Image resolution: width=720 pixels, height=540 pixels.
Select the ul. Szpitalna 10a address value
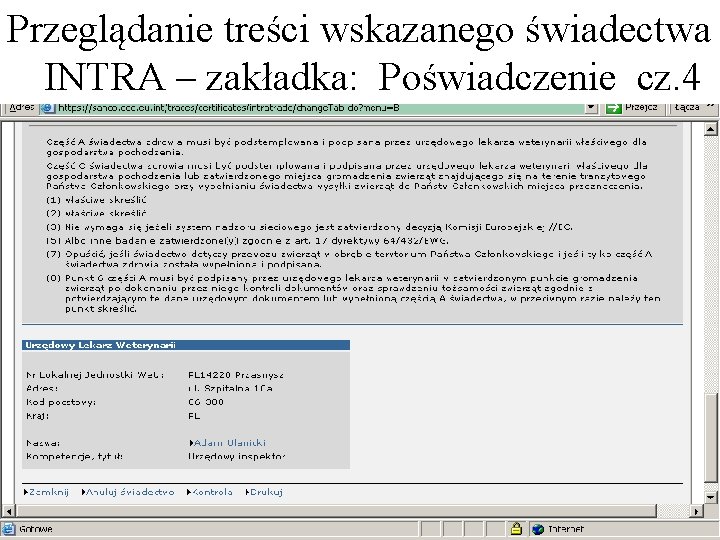pyautogui.click(x=231, y=388)
